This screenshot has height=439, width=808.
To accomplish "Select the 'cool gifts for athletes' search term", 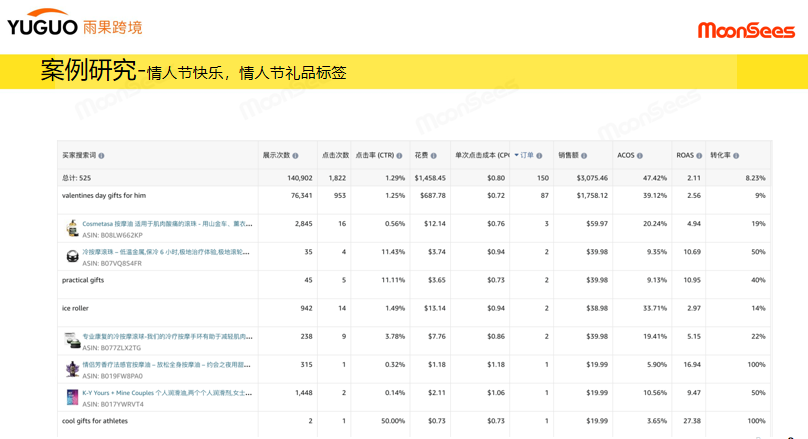I will [94, 421].
